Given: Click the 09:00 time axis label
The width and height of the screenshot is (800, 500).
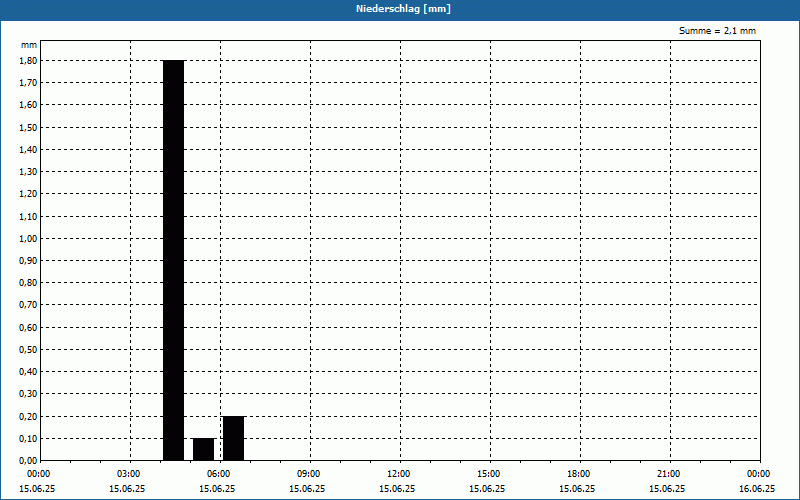Looking at the screenshot, I should tap(309, 474).
